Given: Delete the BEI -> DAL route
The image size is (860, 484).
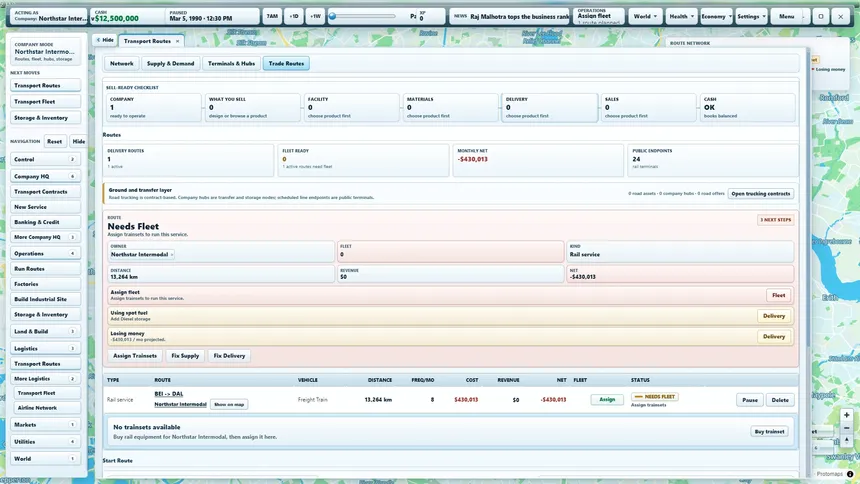Looking at the screenshot, I should click(780, 400).
